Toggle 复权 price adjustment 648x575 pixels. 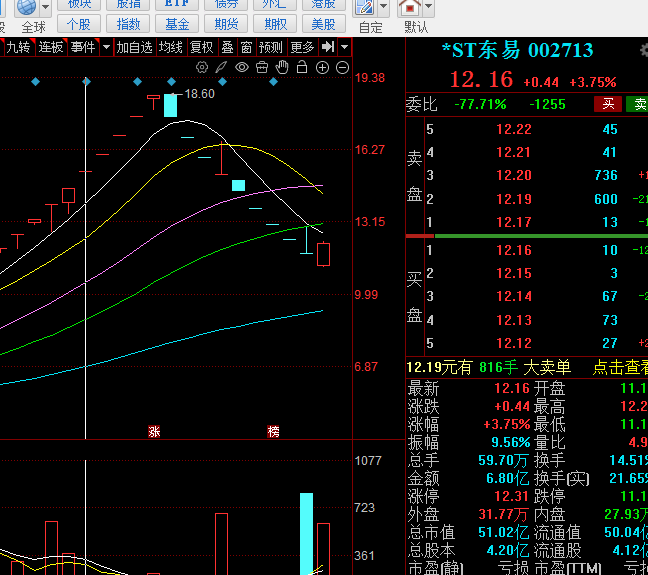[201, 47]
